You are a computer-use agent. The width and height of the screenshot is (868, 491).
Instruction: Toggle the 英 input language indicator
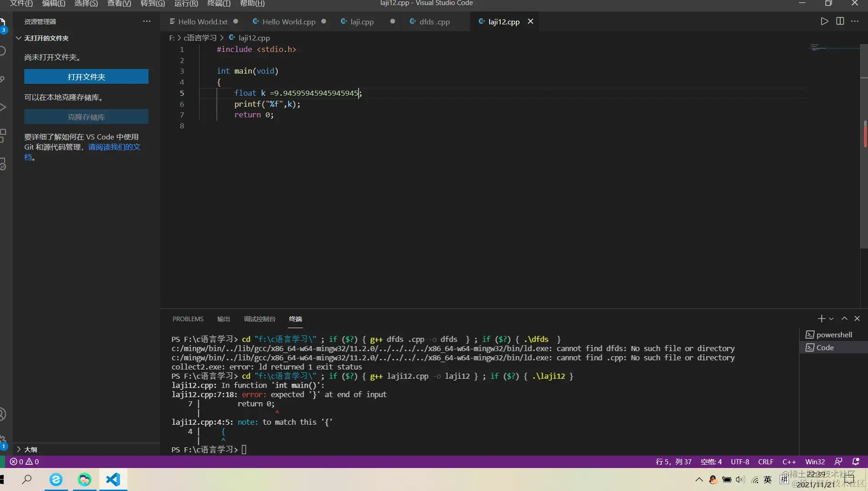768,479
